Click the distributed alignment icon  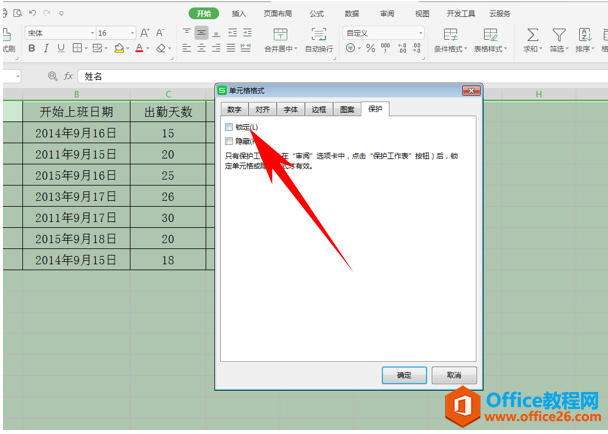245,48
